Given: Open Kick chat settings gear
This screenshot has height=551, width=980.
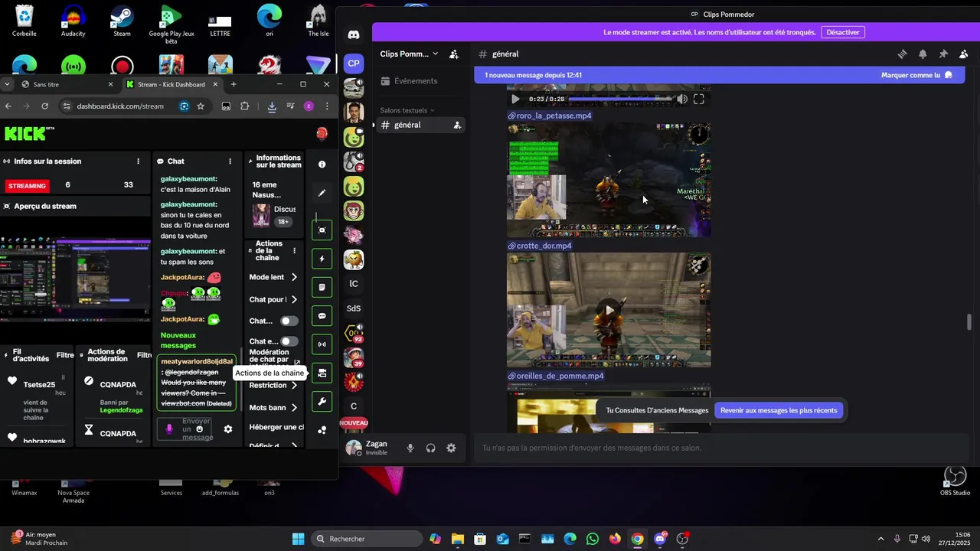Looking at the screenshot, I should pos(227,429).
